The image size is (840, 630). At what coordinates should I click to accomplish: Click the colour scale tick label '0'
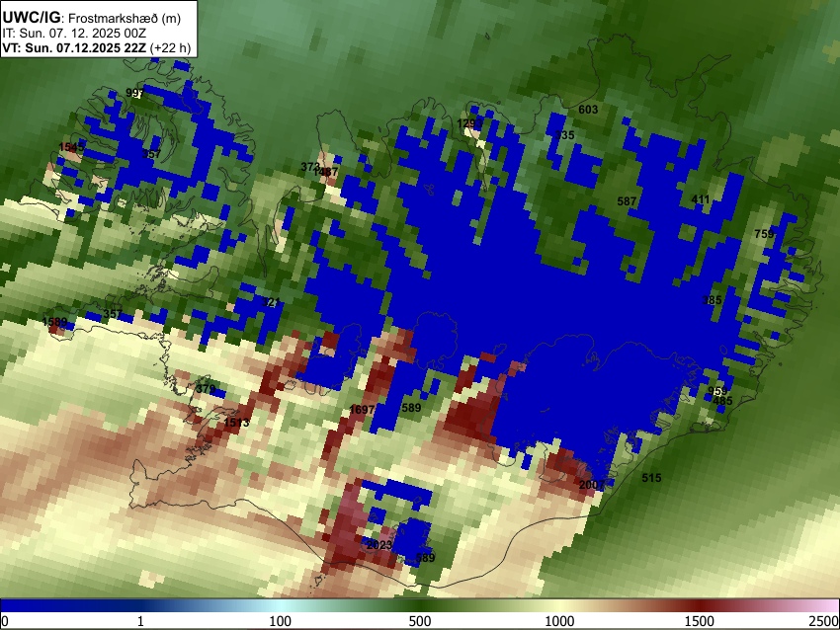tap(5, 621)
